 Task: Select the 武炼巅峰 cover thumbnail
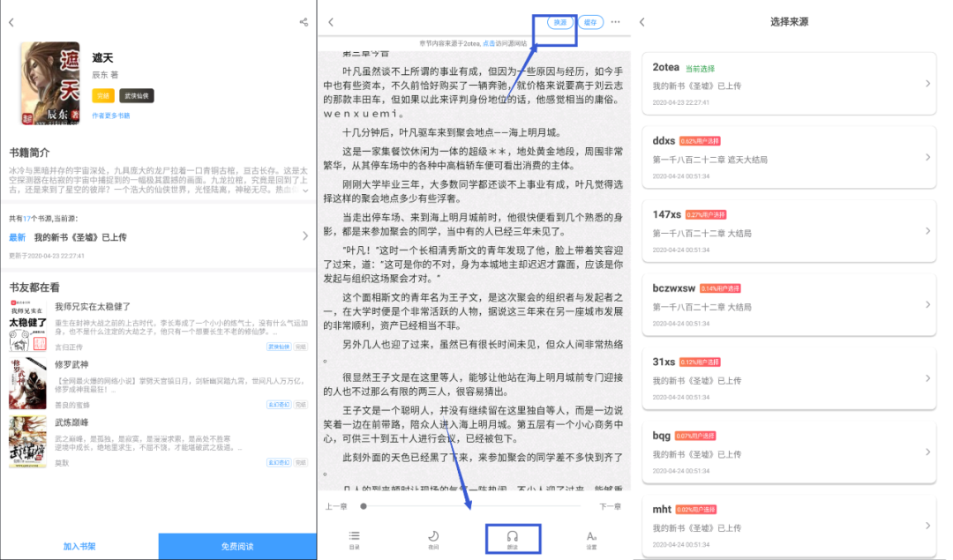click(x=27, y=442)
